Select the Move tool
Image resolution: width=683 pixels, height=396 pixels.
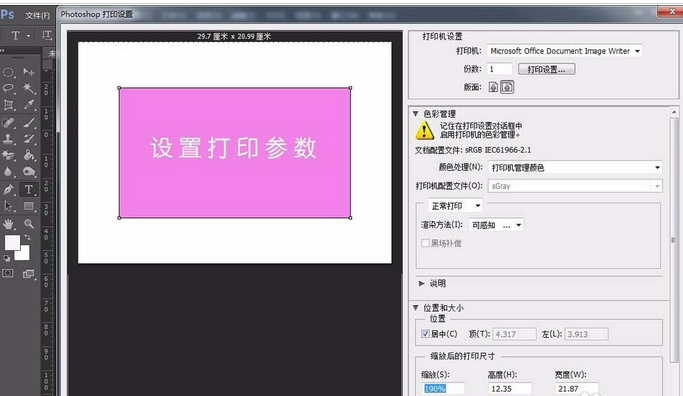(x=29, y=71)
